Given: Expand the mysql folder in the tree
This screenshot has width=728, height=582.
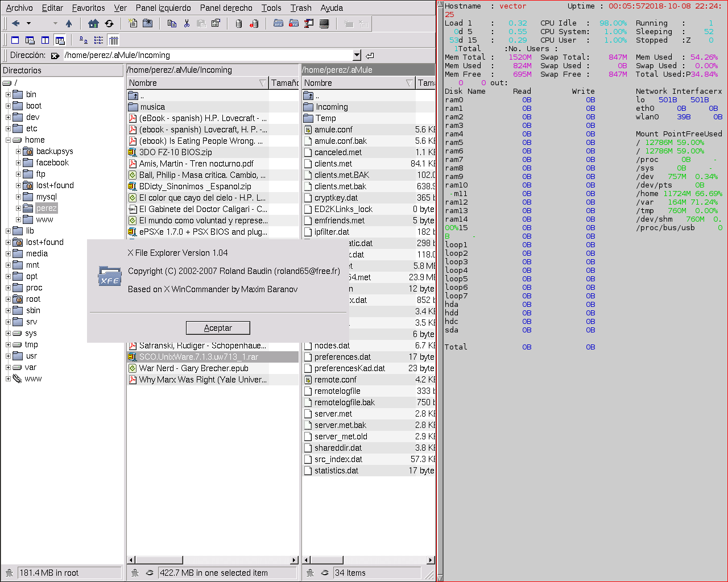Looking at the screenshot, I should point(18,197).
